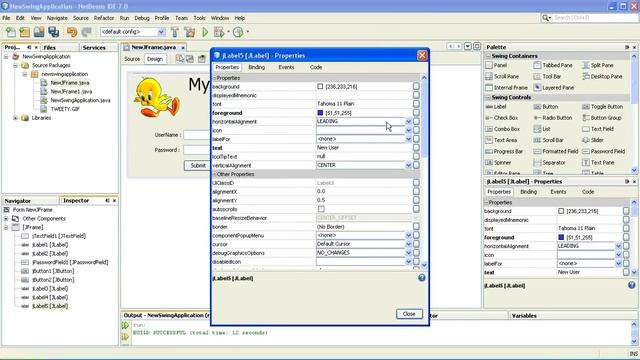This screenshot has width=640, height=360.
Task: Pick Label component in Palette
Action: tap(496, 107)
